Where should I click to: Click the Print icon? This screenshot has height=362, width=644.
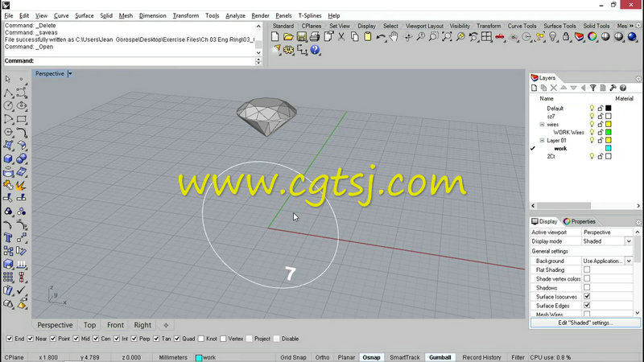point(315,37)
